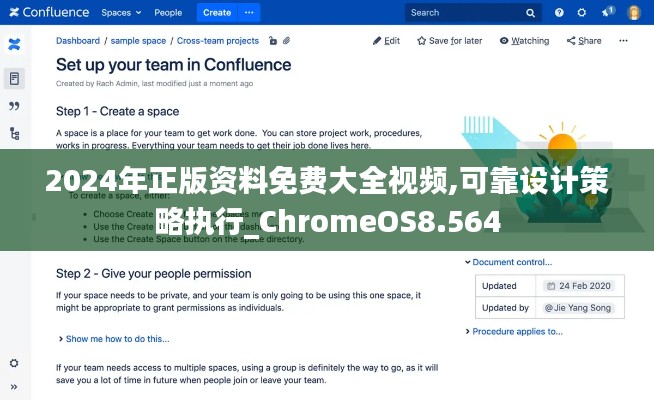
Task: Open space tools gear in sidebar
Action: [14, 364]
